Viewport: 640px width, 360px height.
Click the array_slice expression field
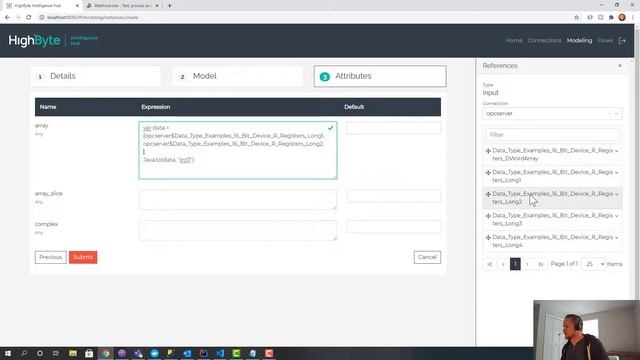pyautogui.click(x=238, y=200)
